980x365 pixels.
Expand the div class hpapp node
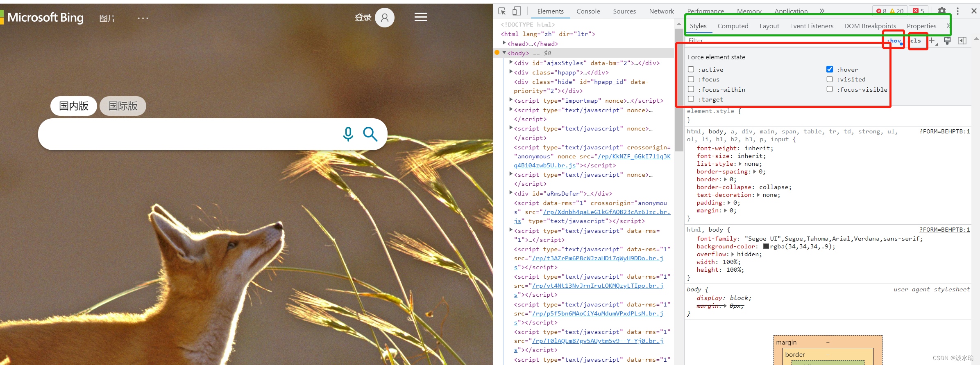511,72
